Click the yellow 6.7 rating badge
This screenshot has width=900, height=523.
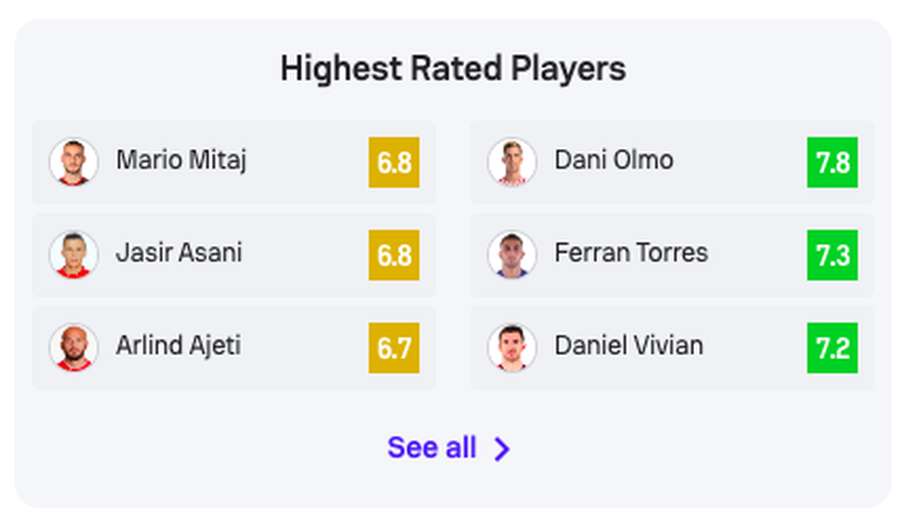click(x=394, y=348)
